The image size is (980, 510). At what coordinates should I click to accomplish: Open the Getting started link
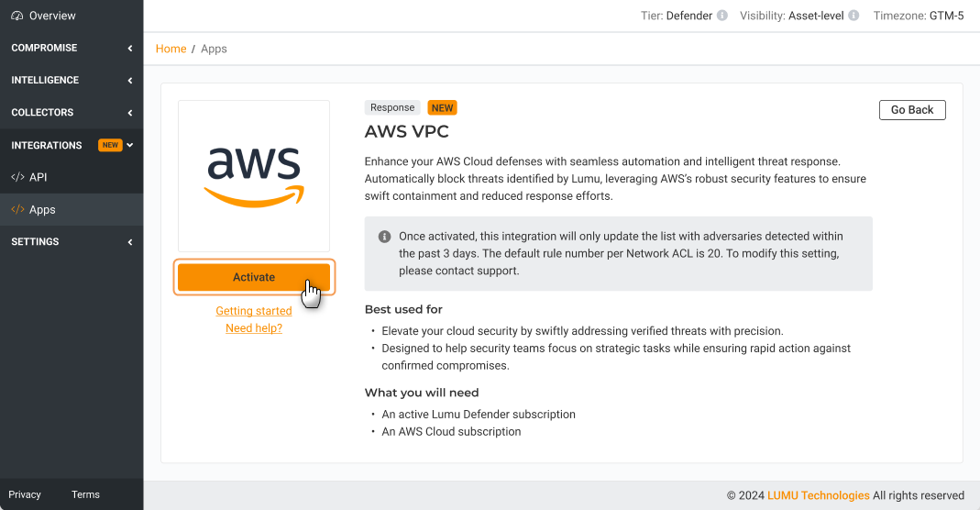[x=254, y=311]
